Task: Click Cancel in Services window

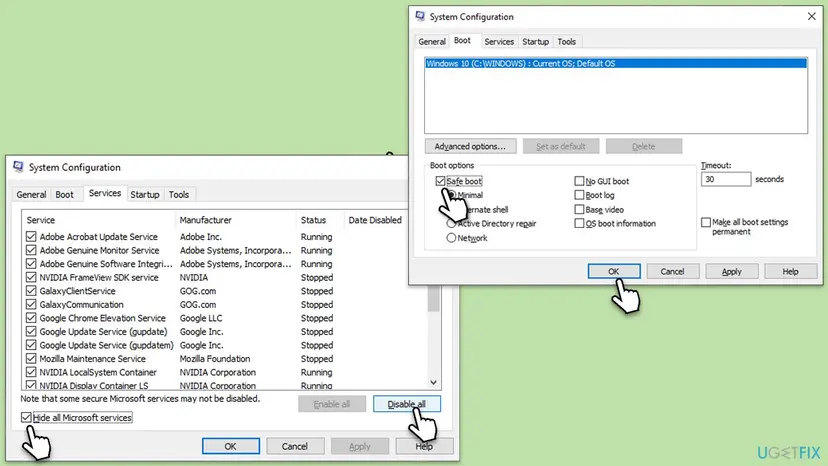Action: click(x=295, y=446)
